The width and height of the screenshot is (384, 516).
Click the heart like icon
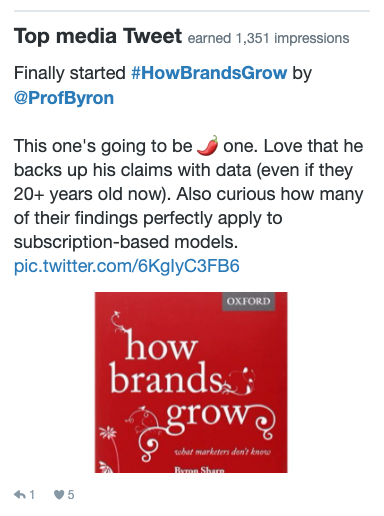point(59,495)
